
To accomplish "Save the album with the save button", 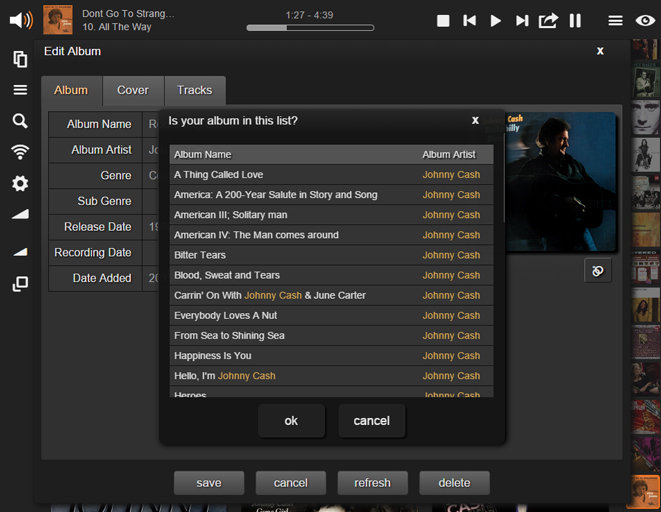I will [209, 483].
